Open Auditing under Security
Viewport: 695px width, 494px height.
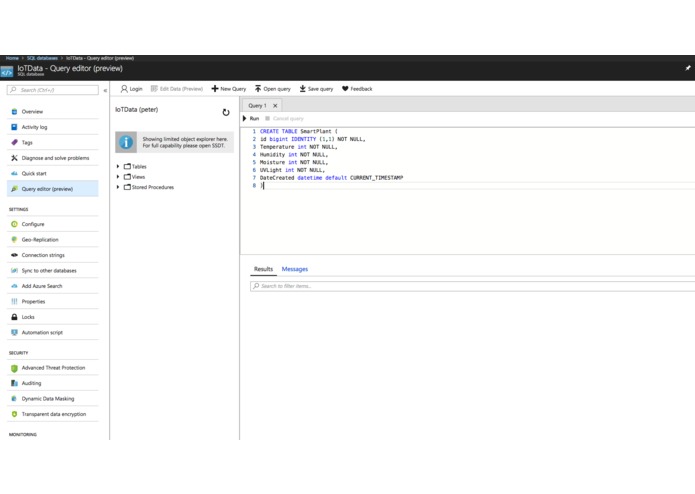click(x=53, y=383)
